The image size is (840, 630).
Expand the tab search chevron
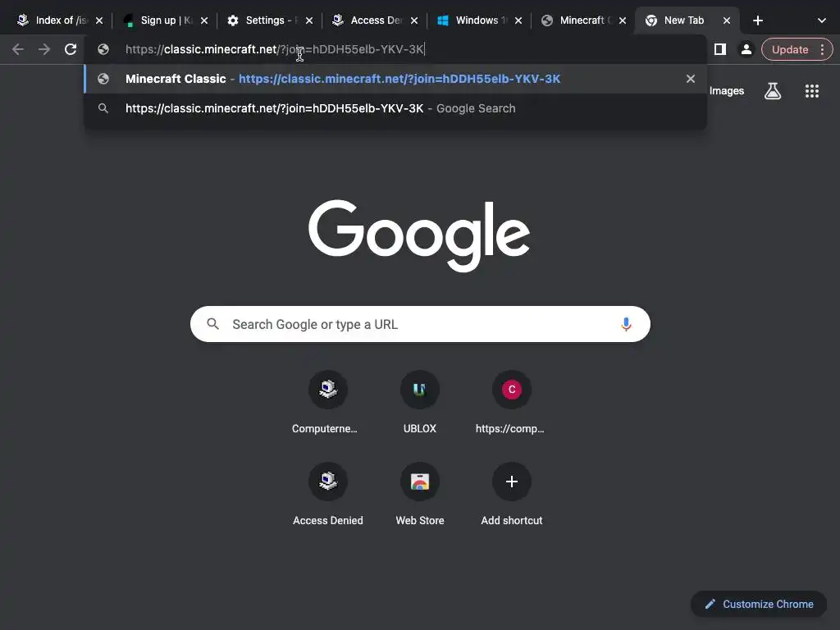tap(822, 21)
